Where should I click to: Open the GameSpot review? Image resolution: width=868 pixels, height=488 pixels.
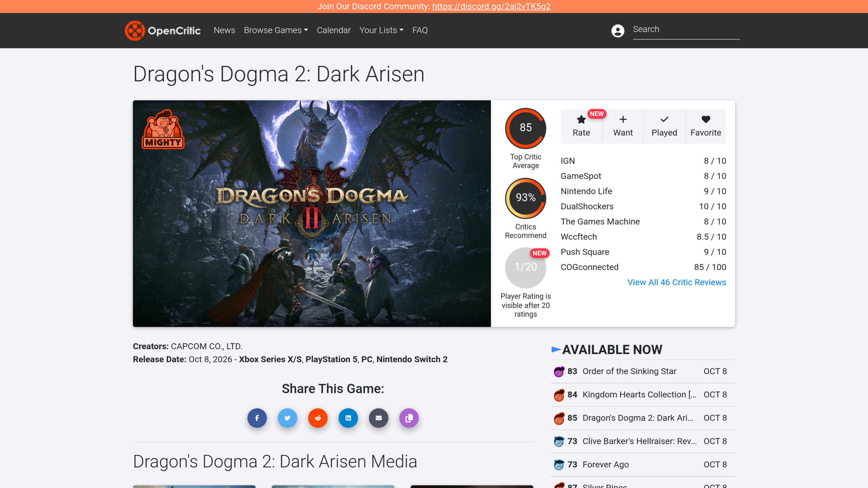pyautogui.click(x=643, y=176)
